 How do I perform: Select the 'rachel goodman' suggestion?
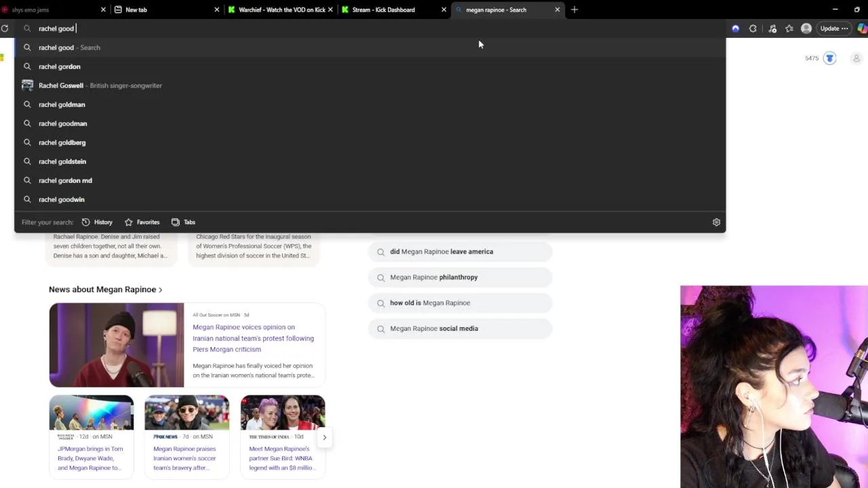(x=370, y=123)
